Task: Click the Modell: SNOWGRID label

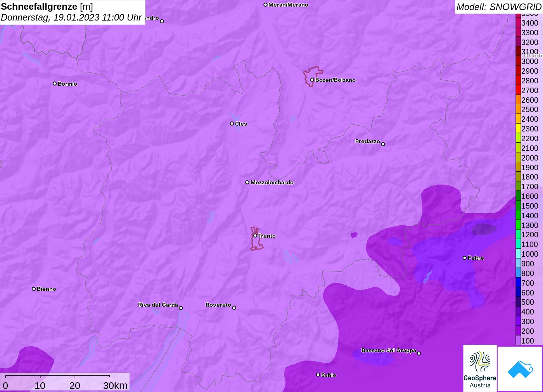Action: 499,7
